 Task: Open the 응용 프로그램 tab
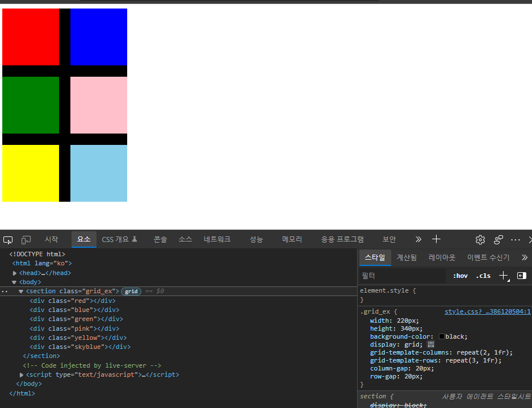(x=342, y=239)
